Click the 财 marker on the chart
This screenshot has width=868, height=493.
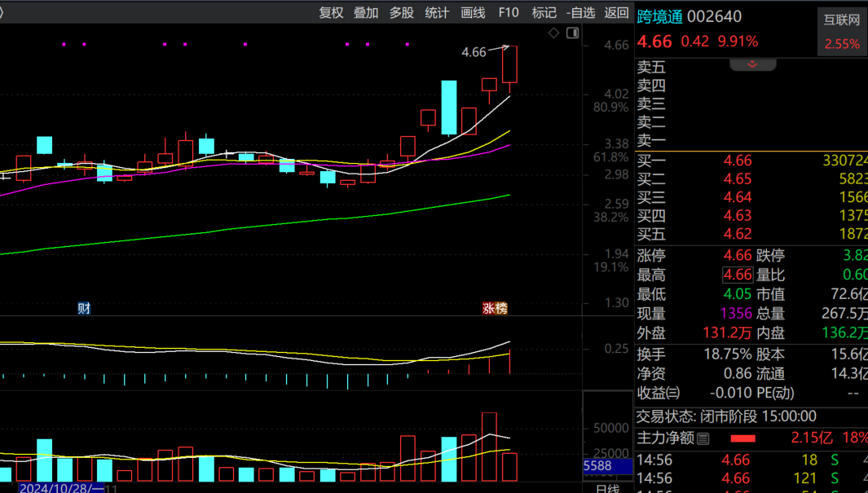coord(84,308)
